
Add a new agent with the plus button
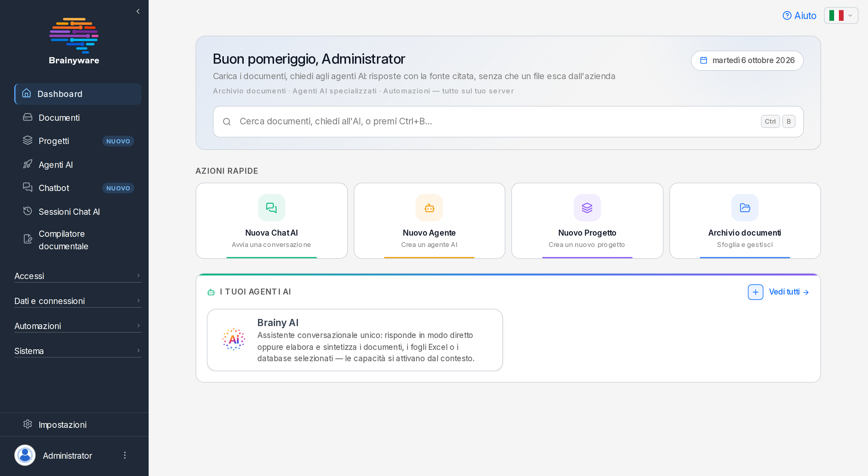[755, 292]
